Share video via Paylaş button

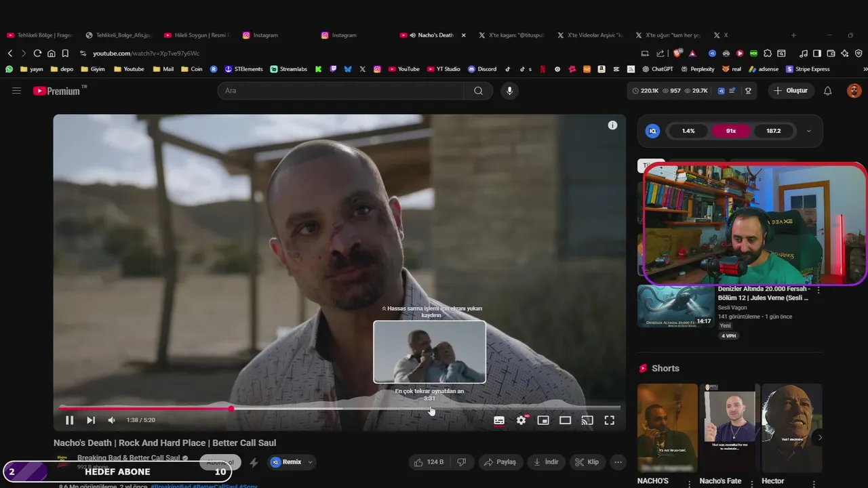[x=500, y=462]
